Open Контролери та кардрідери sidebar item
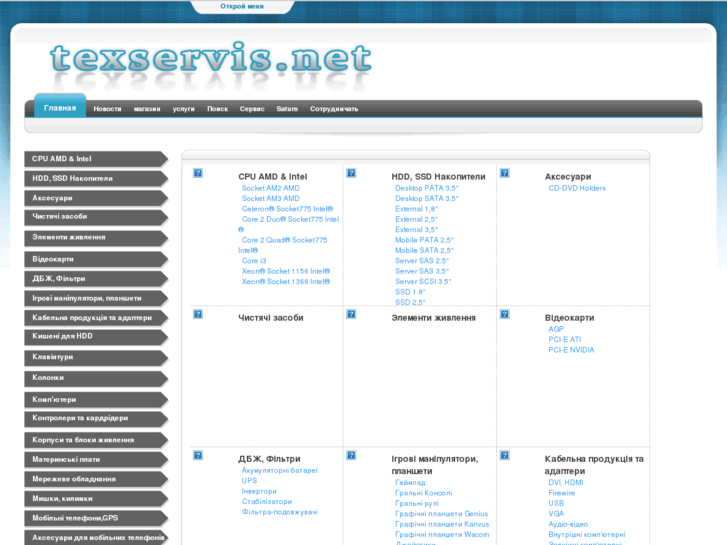 (96, 419)
